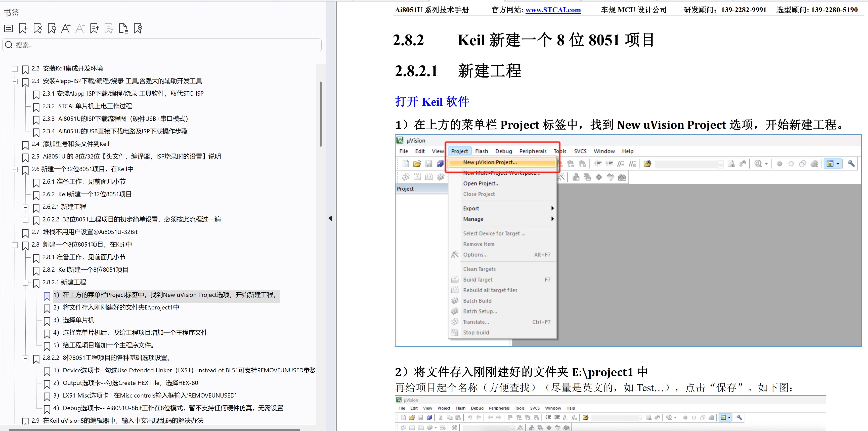Open bookmark 4）Debug选项卡-- Ai8051U-8bit
Image resolution: width=868 pixels, height=431 pixels.
[168, 408]
